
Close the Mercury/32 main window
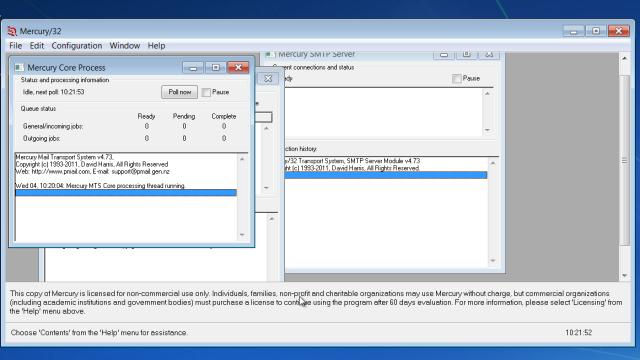[x=619, y=31]
